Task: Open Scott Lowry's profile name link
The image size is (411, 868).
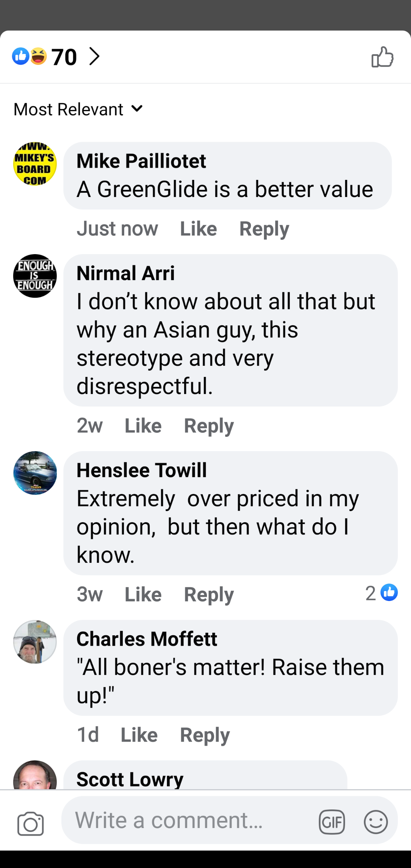Action: (130, 779)
